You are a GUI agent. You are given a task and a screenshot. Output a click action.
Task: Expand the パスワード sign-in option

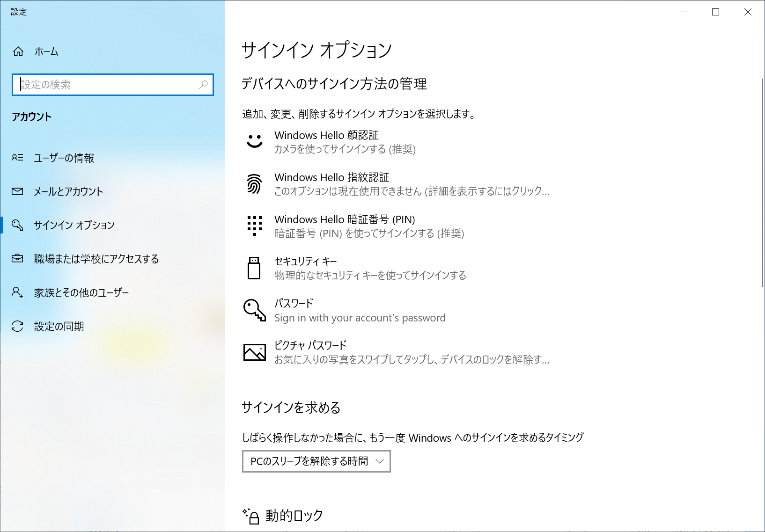click(396, 310)
